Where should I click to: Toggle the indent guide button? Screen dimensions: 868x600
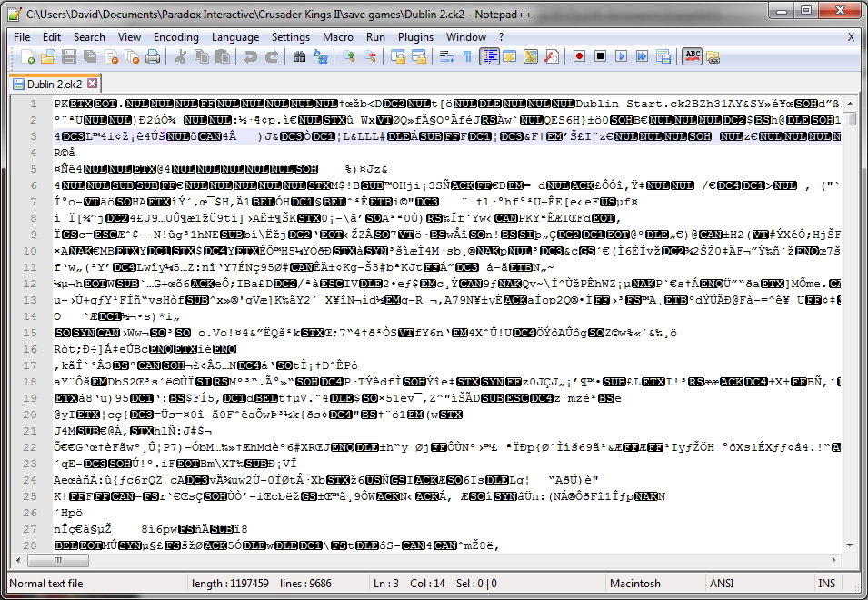point(489,57)
